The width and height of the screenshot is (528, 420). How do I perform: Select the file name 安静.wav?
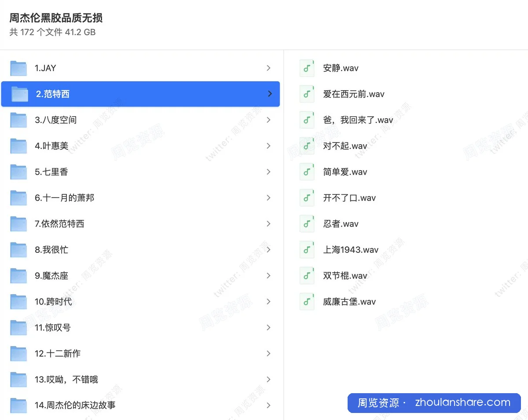coord(341,68)
